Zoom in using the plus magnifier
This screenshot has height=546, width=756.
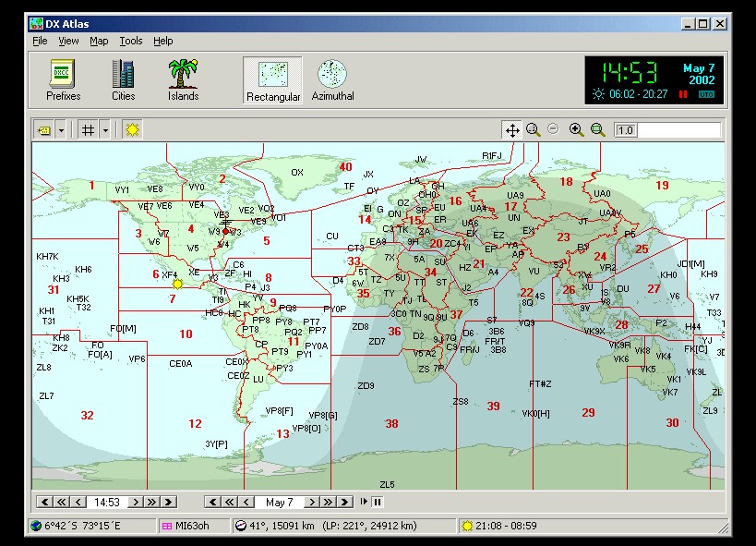pos(577,130)
